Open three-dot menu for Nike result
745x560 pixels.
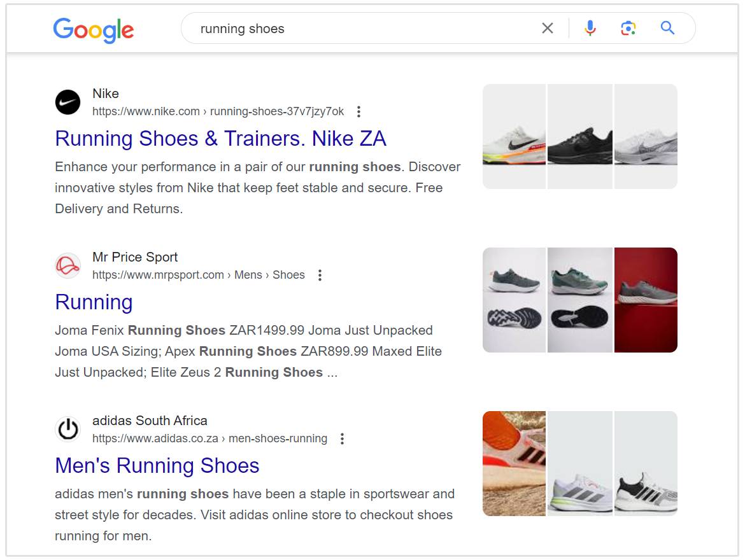[x=358, y=112]
